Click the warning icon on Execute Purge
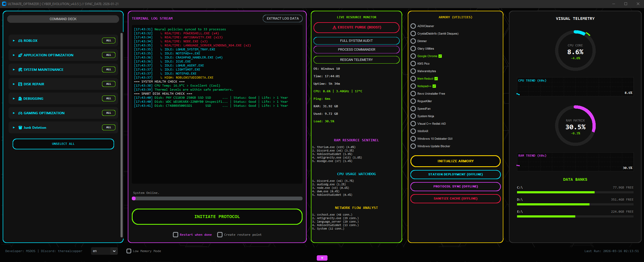Viewport: 644px width, 262px height. coord(334,27)
